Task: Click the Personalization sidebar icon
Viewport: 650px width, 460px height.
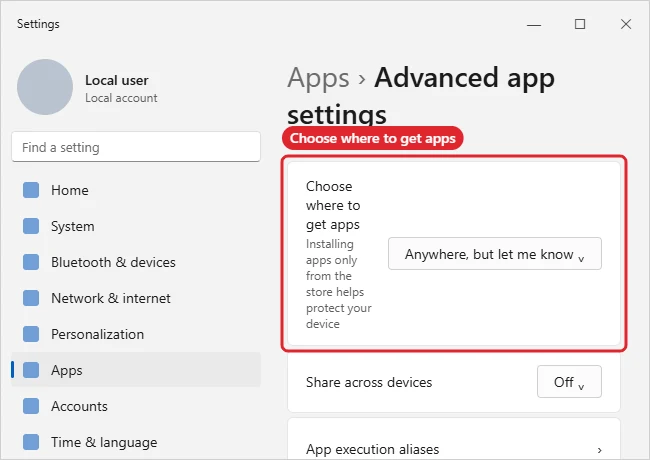Action: pyautogui.click(x=31, y=334)
